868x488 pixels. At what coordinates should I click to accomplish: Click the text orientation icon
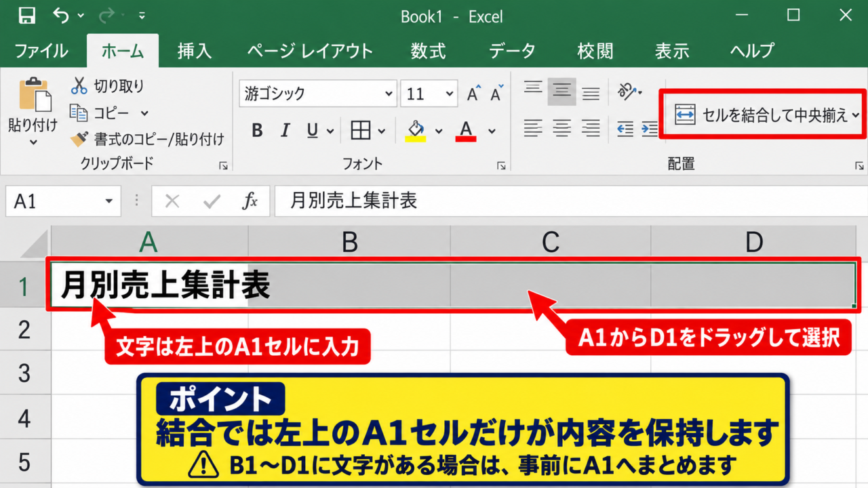628,91
